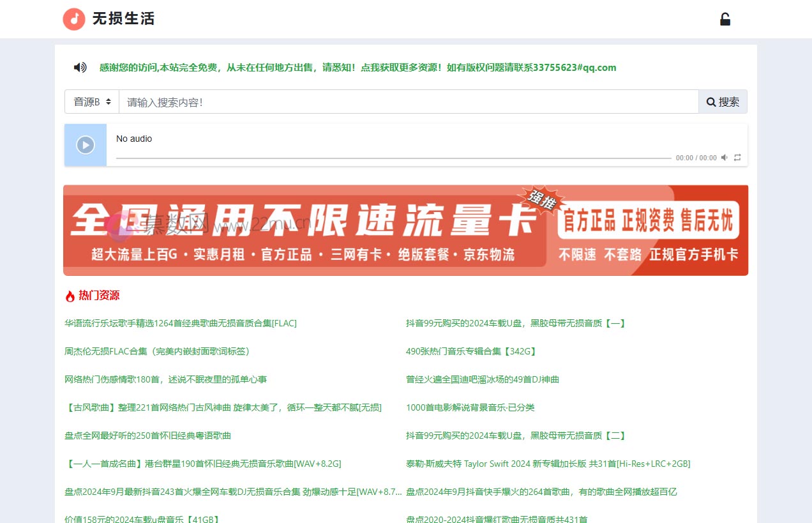The image size is (812, 523).
Task: Open the Taylor Swift 2024 album link
Action: (x=548, y=464)
